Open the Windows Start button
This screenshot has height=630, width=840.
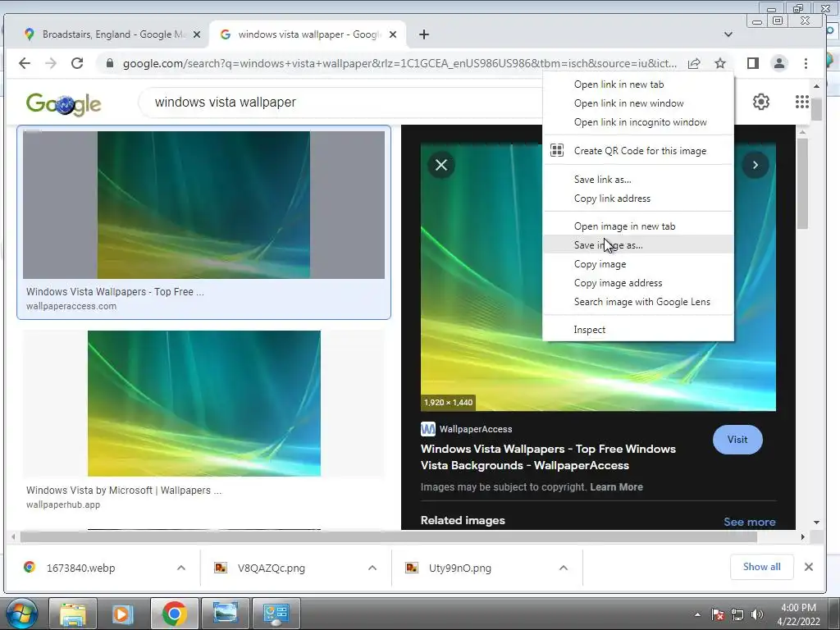(x=22, y=614)
